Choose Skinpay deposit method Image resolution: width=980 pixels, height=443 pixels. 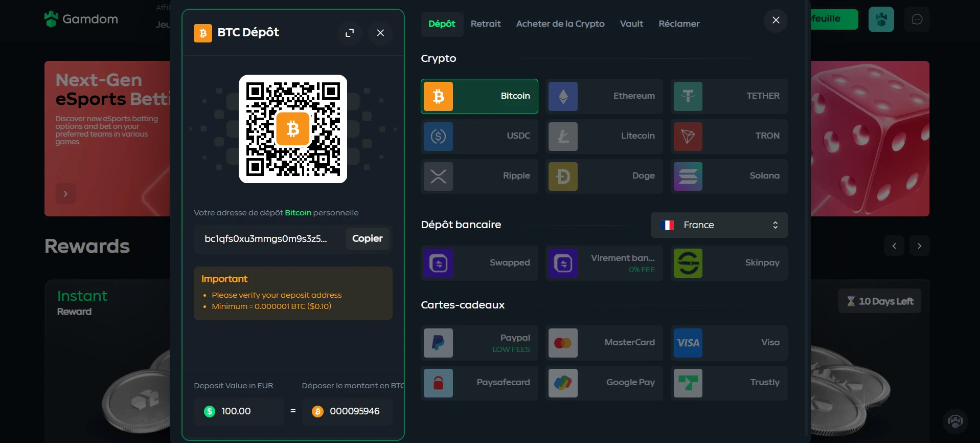(729, 263)
